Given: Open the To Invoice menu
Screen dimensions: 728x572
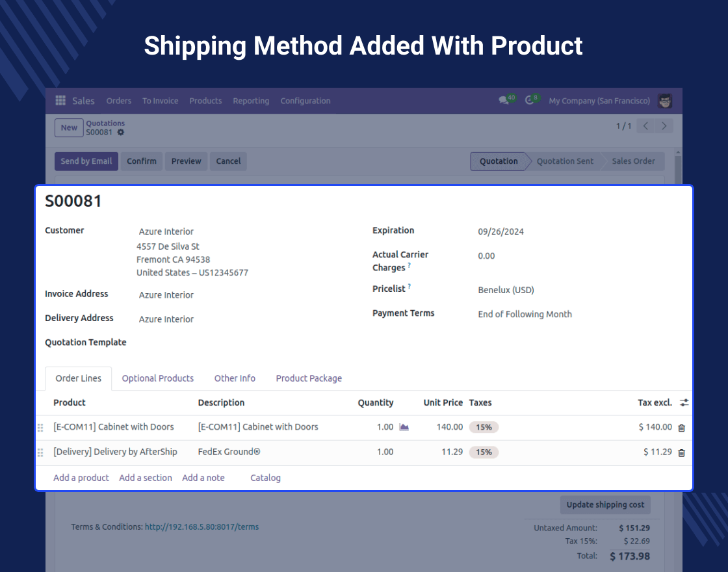Looking at the screenshot, I should (160, 101).
